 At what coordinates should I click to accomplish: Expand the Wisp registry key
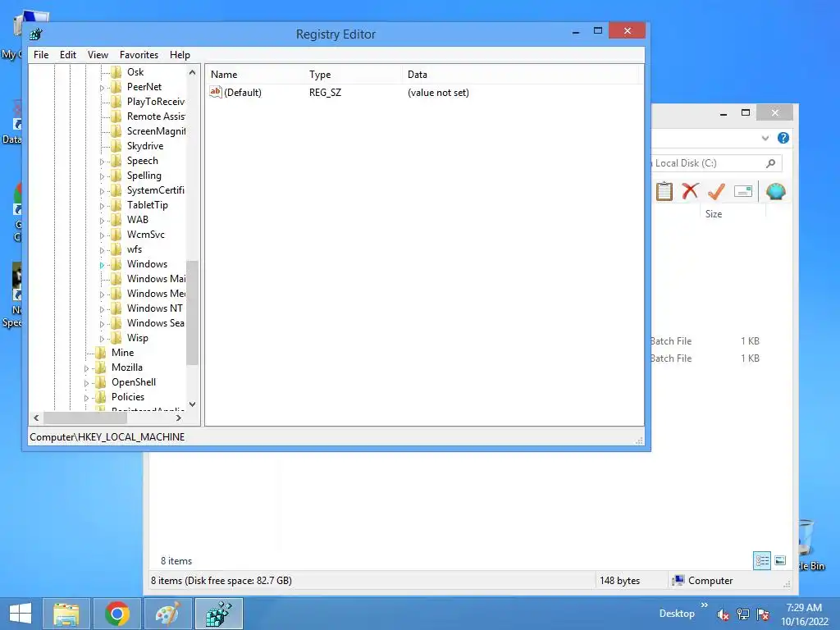(x=102, y=339)
